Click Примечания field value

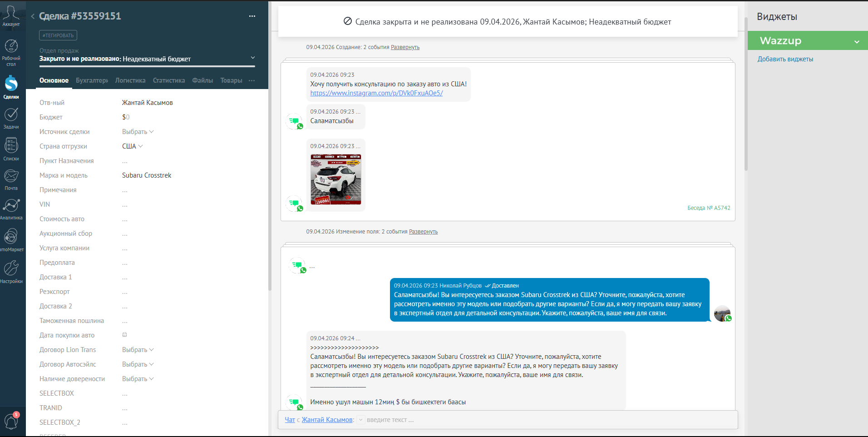point(125,190)
